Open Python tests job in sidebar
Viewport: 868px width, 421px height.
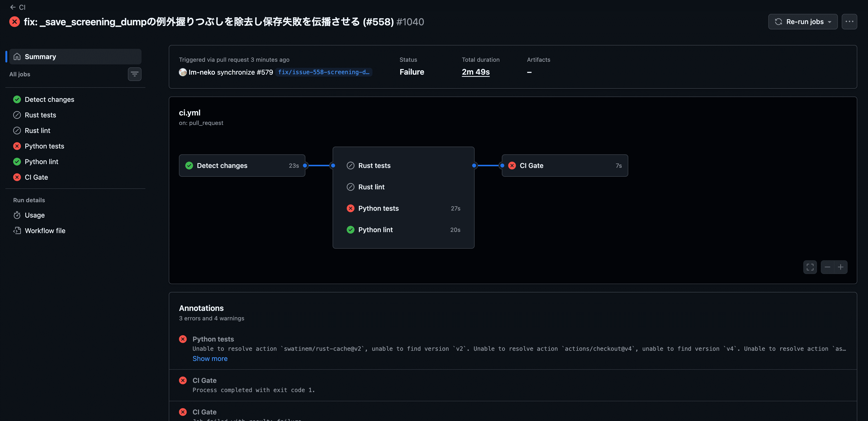click(75, 146)
